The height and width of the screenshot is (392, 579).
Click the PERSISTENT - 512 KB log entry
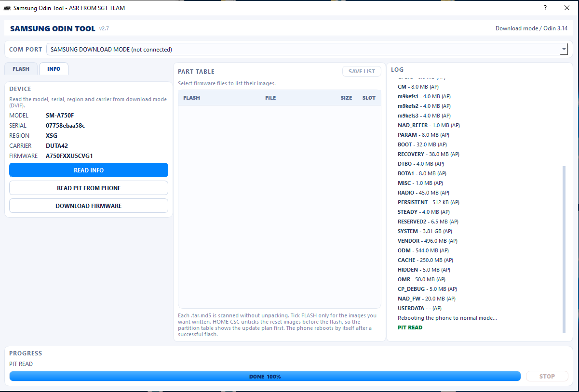click(429, 202)
